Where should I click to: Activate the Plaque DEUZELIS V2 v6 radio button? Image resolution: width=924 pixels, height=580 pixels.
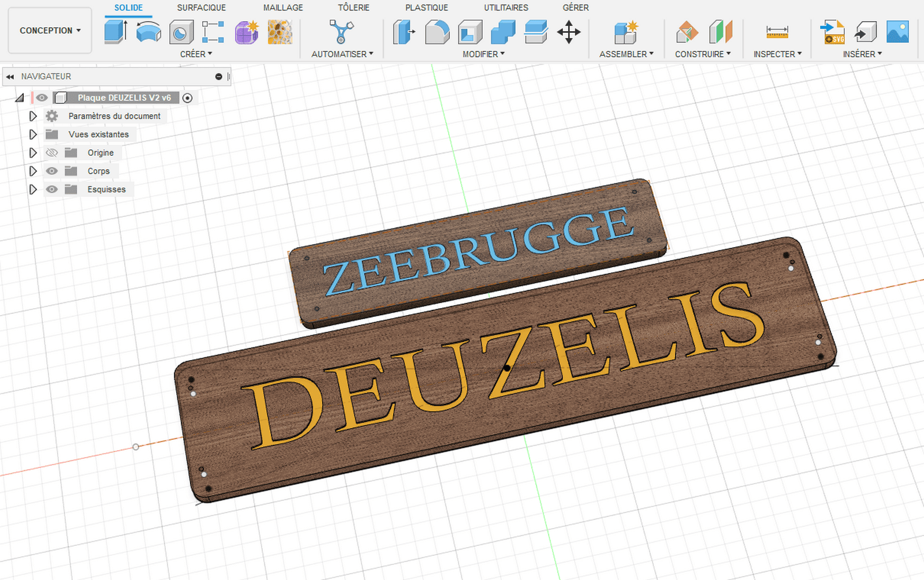[x=187, y=98]
